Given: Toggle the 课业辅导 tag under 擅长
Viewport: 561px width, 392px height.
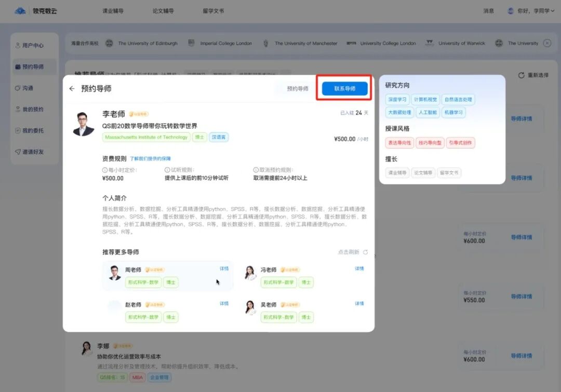Looking at the screenshot, I should (397, 172).
